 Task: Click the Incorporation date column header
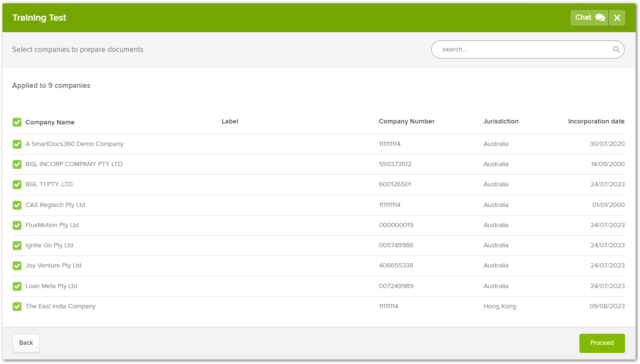pyautogui.click(x=596, y=121)
